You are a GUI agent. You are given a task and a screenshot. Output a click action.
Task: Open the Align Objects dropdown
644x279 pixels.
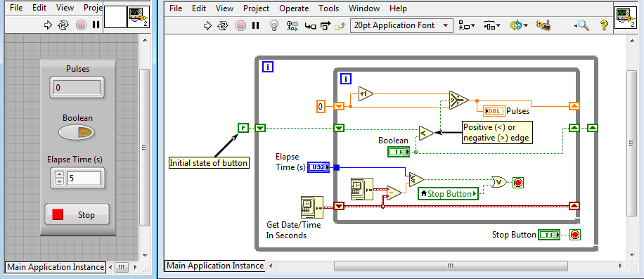click(x=466, y=25)
